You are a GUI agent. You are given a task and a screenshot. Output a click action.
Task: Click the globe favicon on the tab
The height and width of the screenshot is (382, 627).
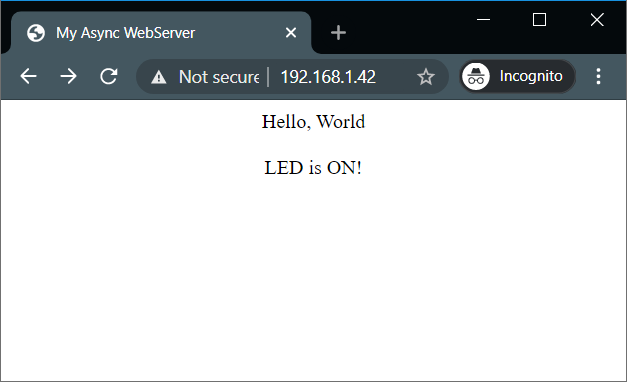(36, 33)
